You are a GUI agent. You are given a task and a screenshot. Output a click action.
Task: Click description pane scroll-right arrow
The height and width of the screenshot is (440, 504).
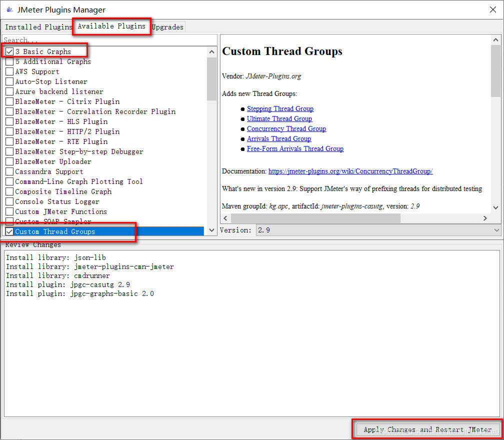[485, 218]
